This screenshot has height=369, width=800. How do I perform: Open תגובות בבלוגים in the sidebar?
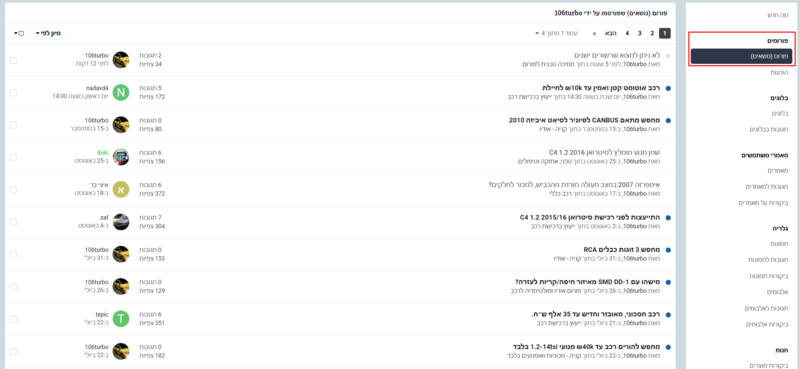tap(769, 130)
